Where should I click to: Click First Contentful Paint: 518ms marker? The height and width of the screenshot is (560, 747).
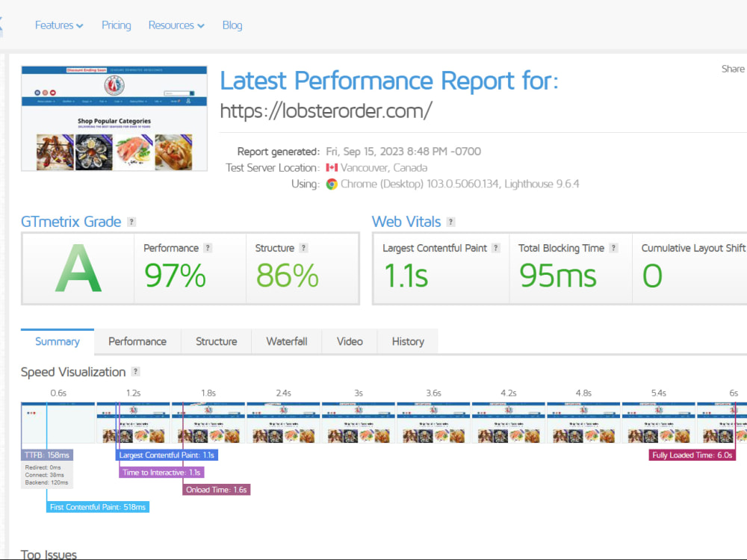[98, 507]
